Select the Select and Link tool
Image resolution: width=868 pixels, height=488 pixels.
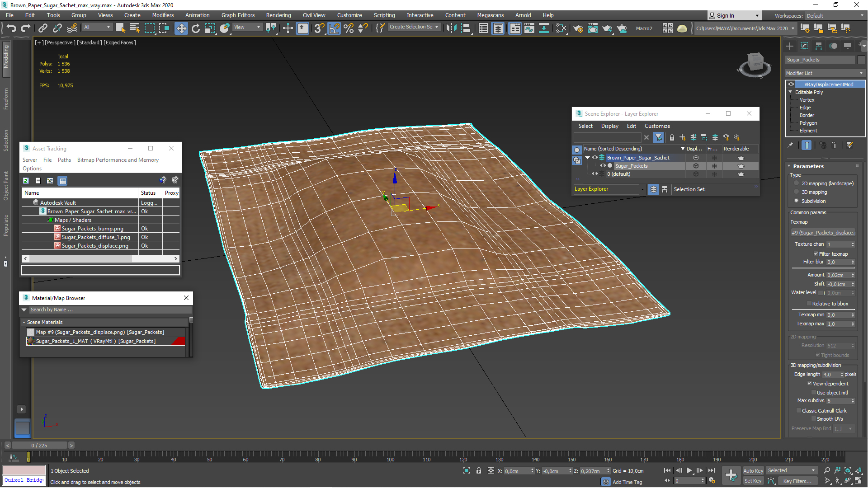click(x=42, y=28)
